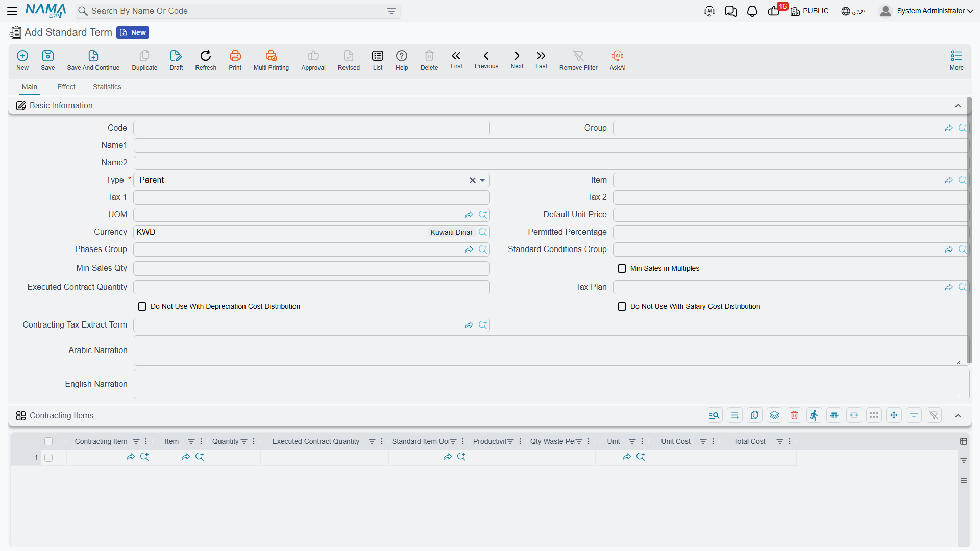Click the Default Unit Price field
Image resolution: width=980 pixels, height=551 pixels.
pos(790,215)
